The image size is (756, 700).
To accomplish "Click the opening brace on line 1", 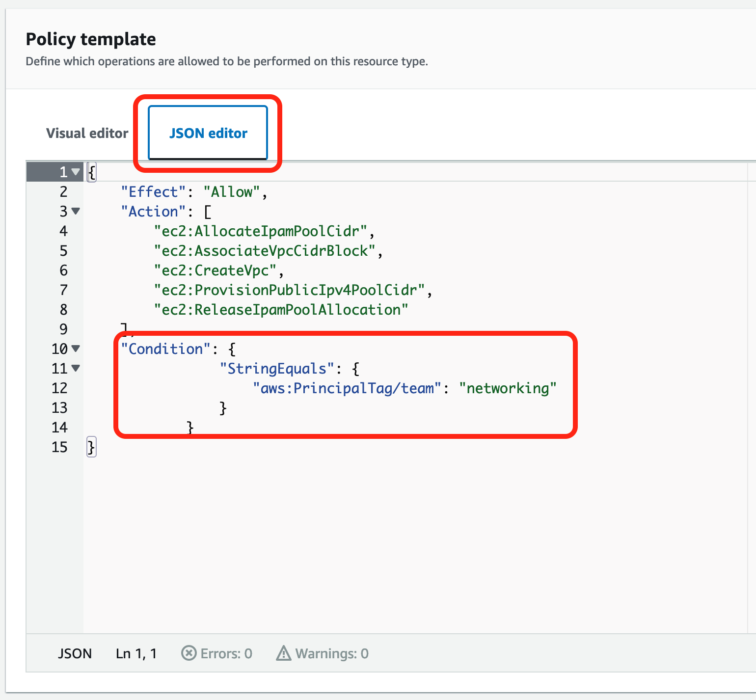I will (x=91, y=172).
